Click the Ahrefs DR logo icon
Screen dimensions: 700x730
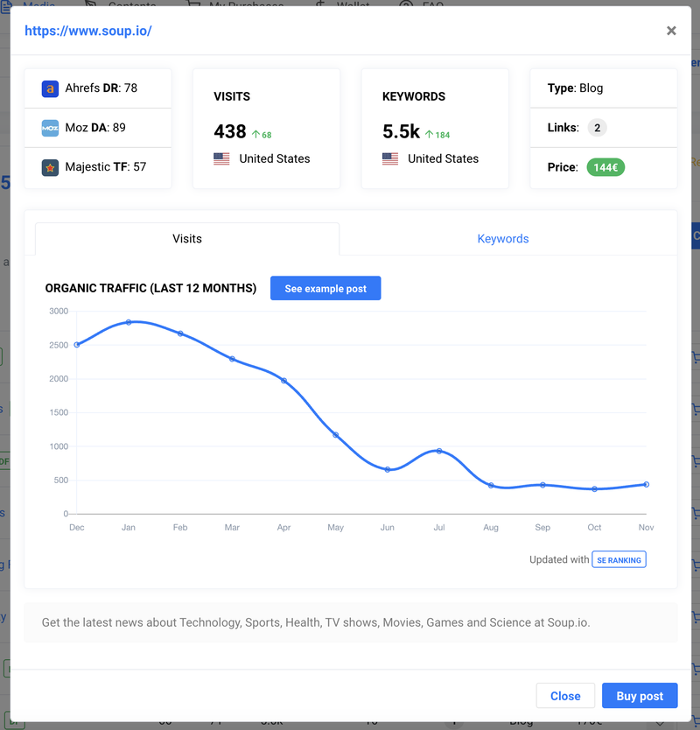tap(50, 88)
